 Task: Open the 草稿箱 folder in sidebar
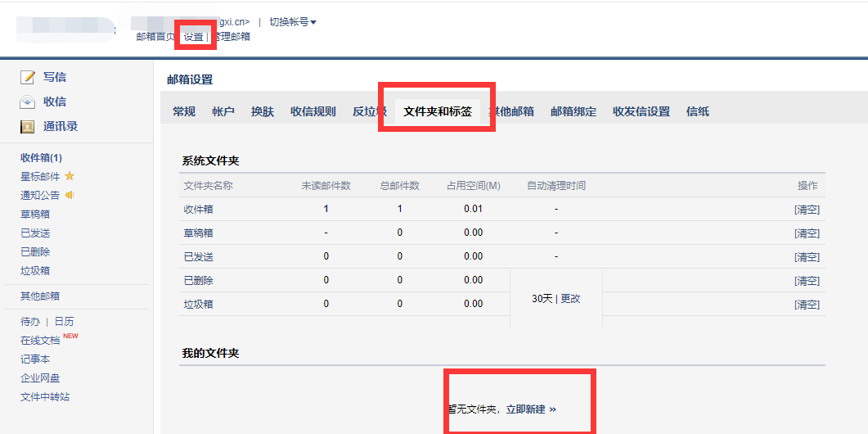35,214
